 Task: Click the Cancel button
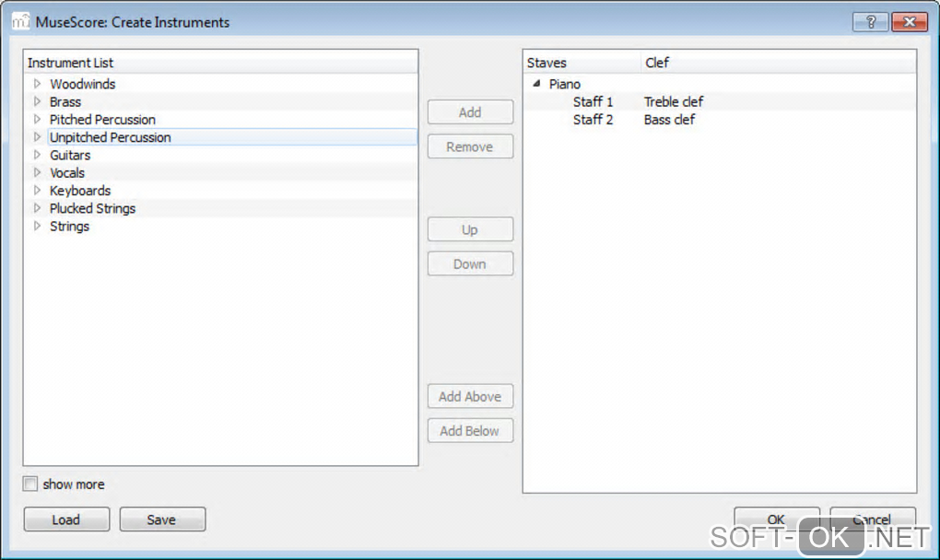click(x=873, y=519)
